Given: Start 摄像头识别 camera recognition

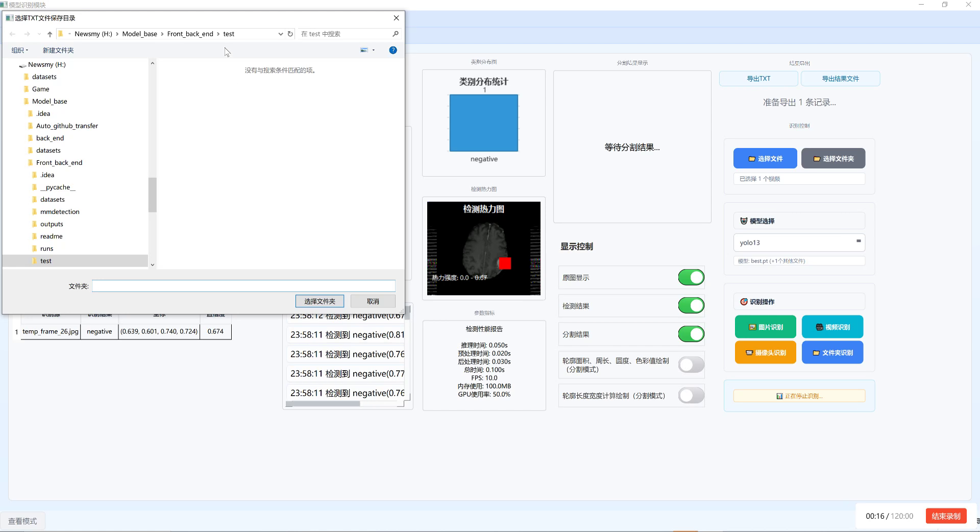Looking at the screenshot, I should [765, 352].
